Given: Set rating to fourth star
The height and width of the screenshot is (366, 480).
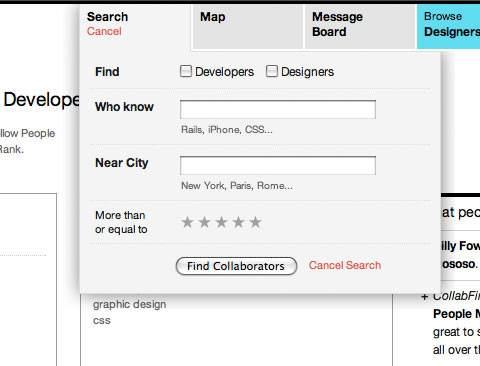Looking at the screenshot, I should pos(238,222).
